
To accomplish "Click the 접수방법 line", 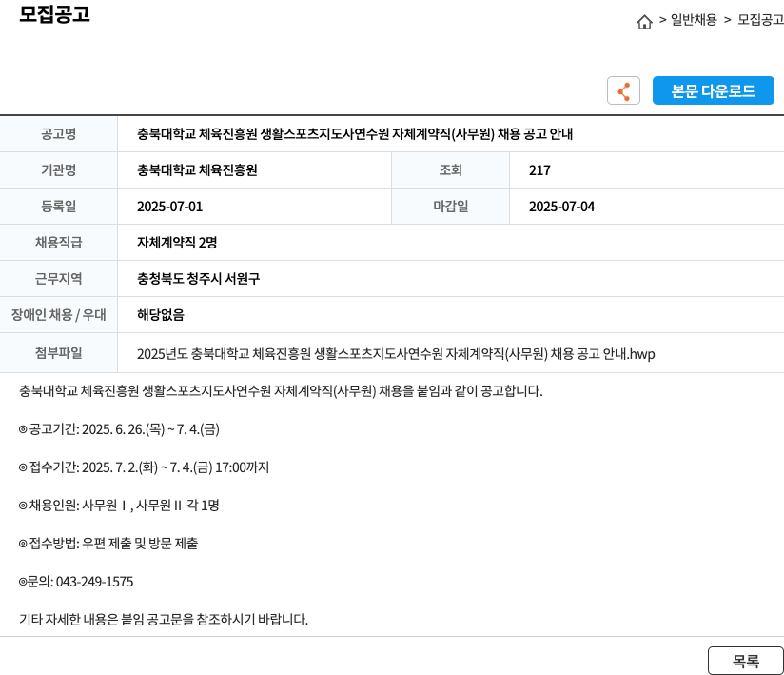I will click(x=108, y=544).
